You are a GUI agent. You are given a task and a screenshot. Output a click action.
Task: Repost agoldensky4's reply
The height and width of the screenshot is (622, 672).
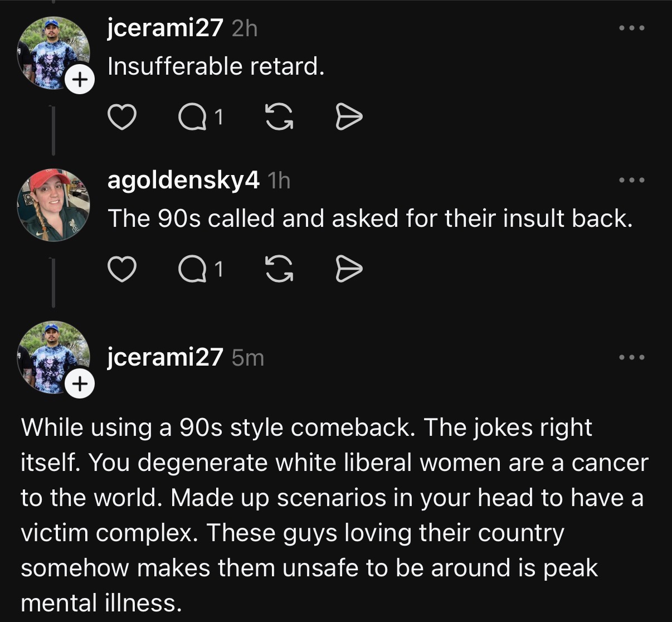click(x=279, y=270)
